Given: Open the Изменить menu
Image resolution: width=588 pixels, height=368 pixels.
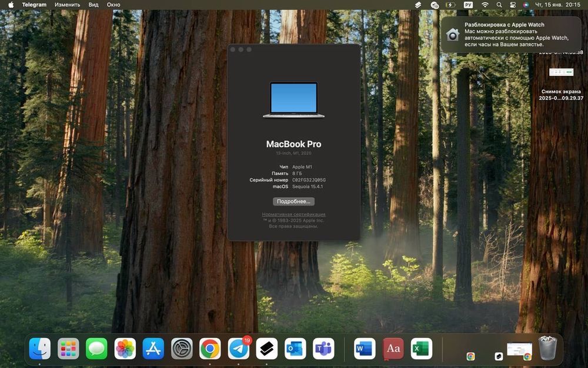Looking at the screenshot, I should pyautogui.click(x=67, y=5).
